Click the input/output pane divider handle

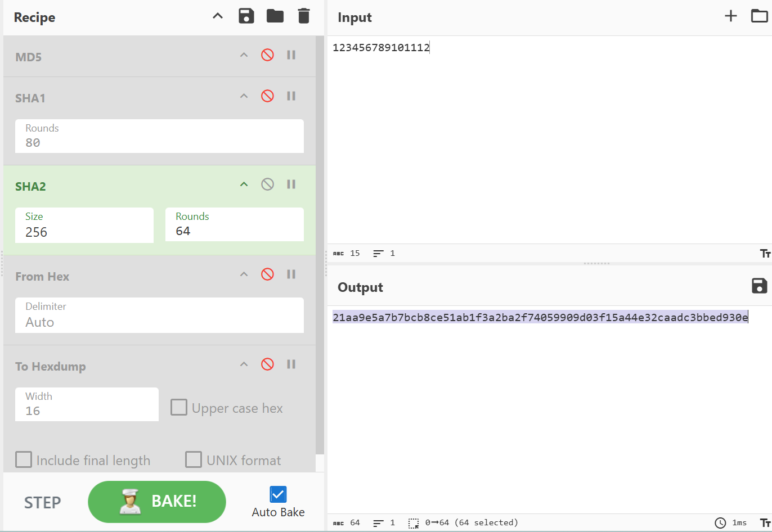point(596,263)
